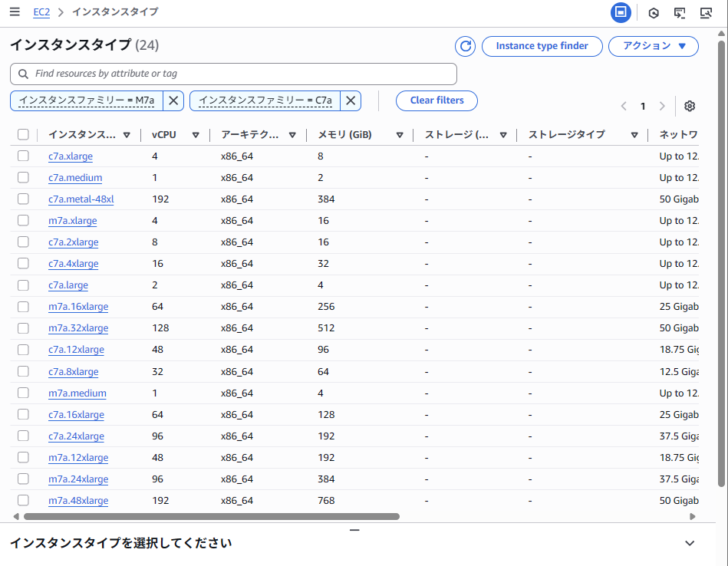Check the m7a.16xlarge row checkbox

[23, 307]
